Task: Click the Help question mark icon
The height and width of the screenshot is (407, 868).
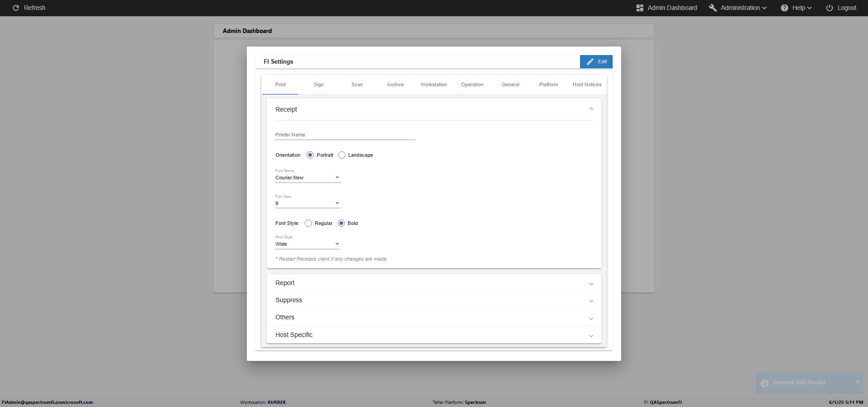Action: 784,8
